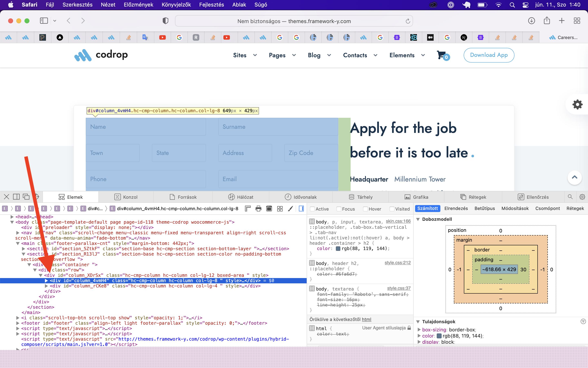Switch to the Hálózat tab
This screenshot has width=588, height=368.
point(241,197)
